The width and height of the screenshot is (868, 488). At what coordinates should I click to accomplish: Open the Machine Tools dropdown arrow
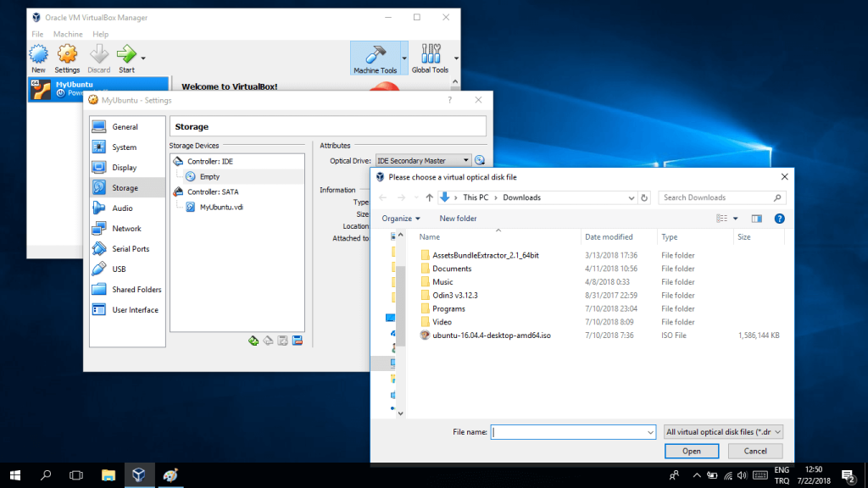tap(404, 58)
